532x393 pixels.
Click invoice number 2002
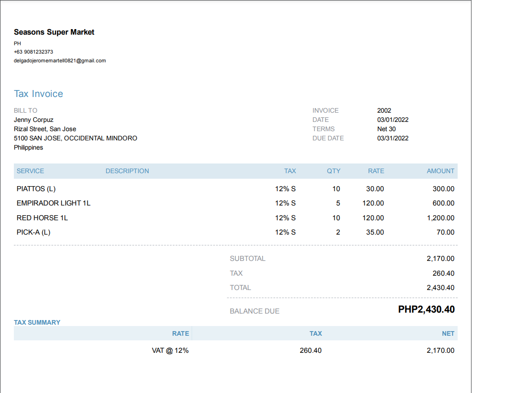click(384, 110)
